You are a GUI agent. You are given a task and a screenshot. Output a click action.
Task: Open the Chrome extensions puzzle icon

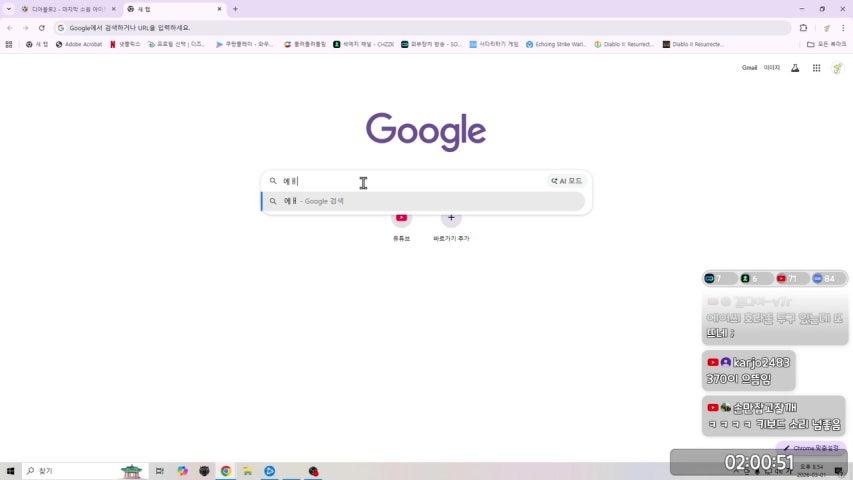click(803, 28)
